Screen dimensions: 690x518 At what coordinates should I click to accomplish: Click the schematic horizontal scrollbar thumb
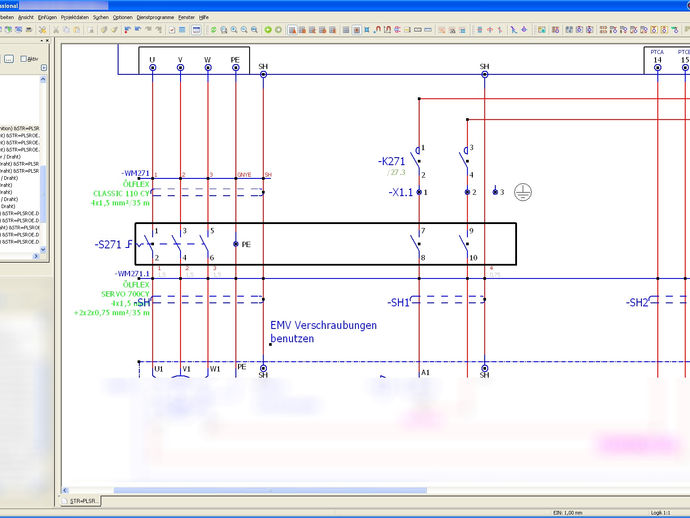click(270, 490)
